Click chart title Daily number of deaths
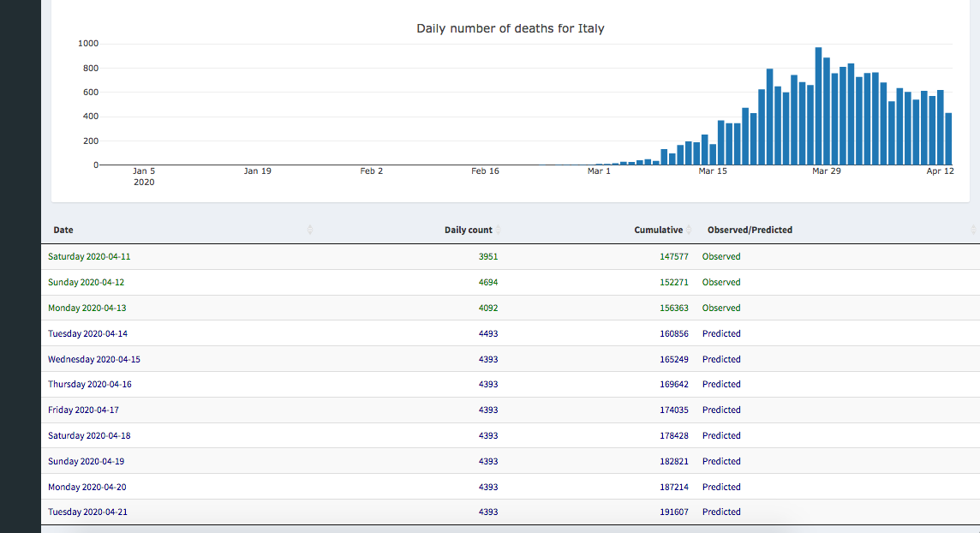 tap(510, 28)
